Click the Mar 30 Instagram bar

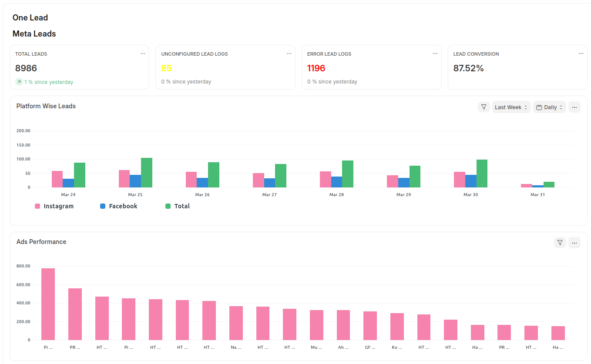(460, 180)
